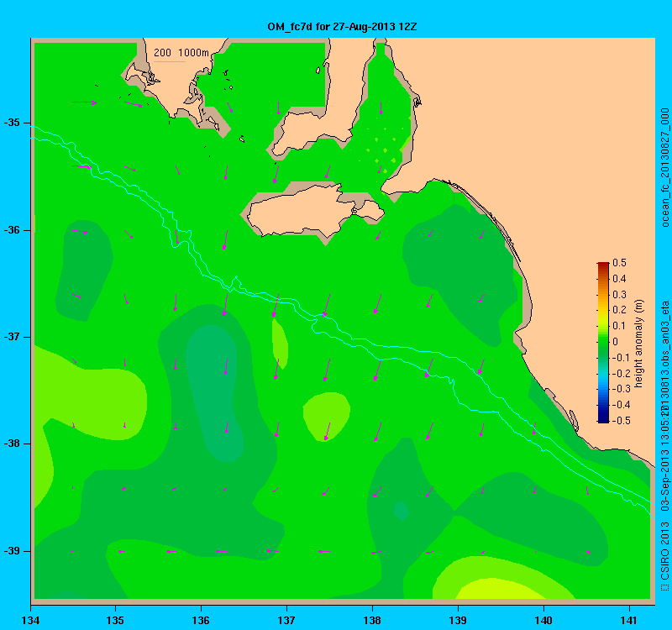Click the longitude label 141
672x630 pixels.
629,620
